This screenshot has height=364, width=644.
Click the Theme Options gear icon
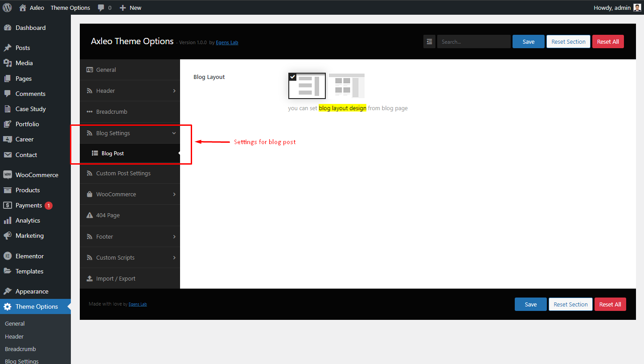coord(7,306)
